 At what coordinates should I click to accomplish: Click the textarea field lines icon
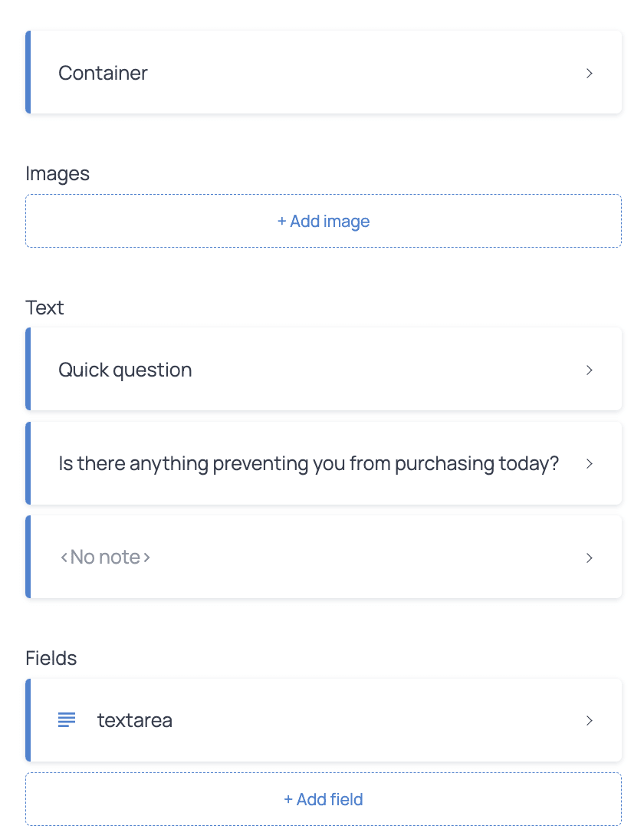tap(67, 719)
